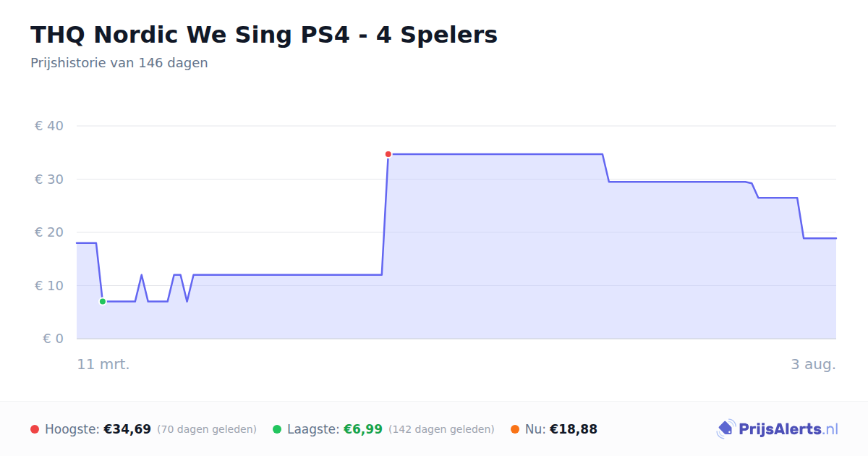868x456 pixels.
Task: Click the 3 aug. end date label
Action: [x=813, y=364]
